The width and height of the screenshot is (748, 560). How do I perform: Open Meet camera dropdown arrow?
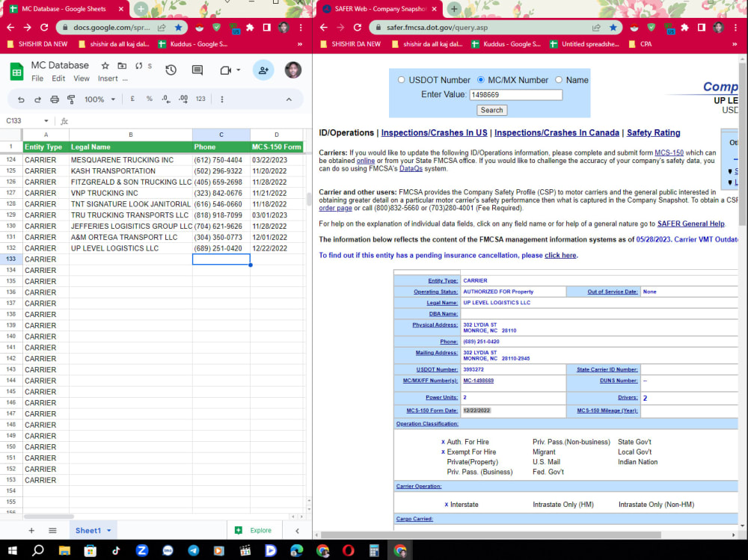(x=239, y=70)
